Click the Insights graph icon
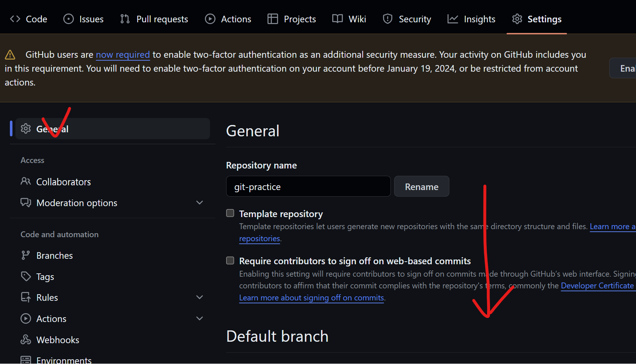The width and height of the screenshot is (636, 364). click(453, 19)
